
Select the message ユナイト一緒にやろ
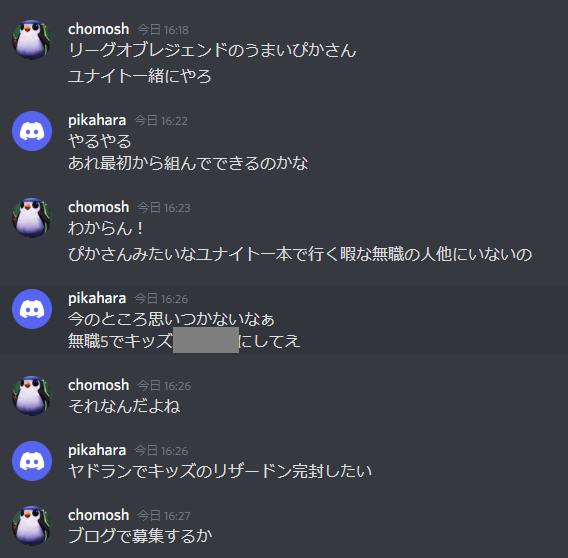[x=139, y=76]
